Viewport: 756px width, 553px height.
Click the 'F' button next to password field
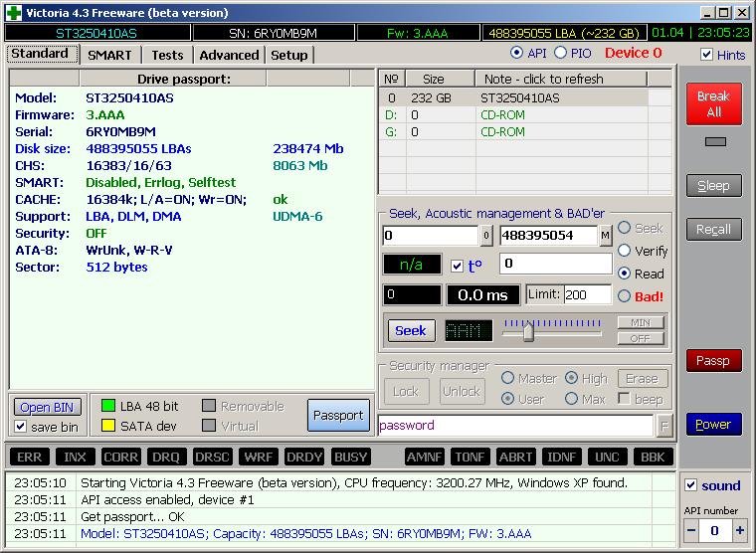coord(664,426)
